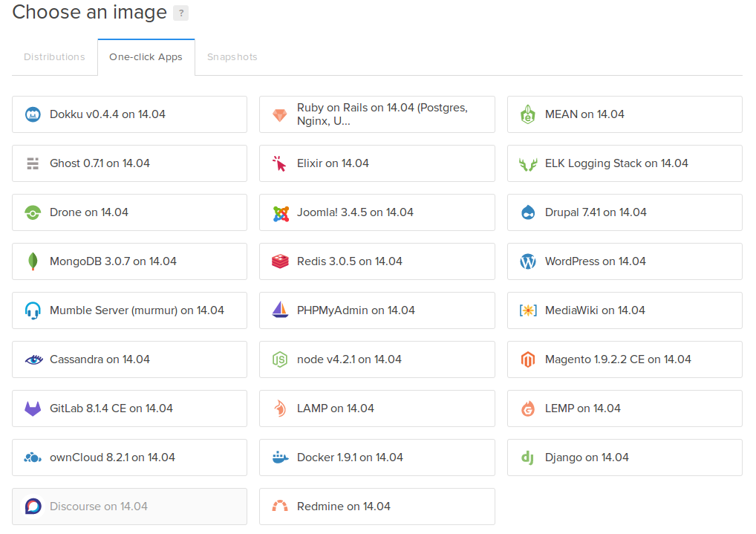
Task: Choose PHPMyAdmin on 14.04 label
Action: [x=356, y=310]
